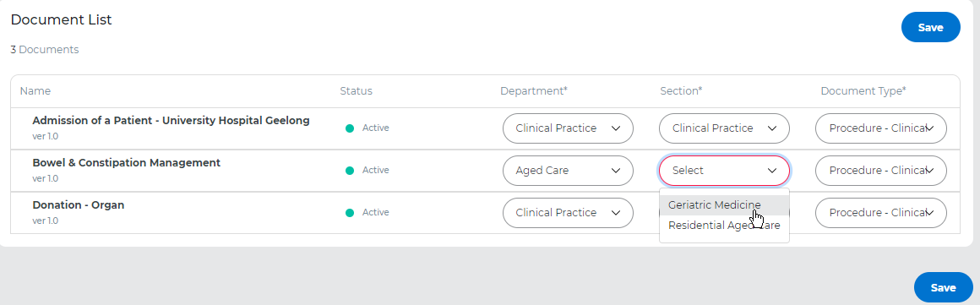Viewport: 980px width, 305px height.
Task: Open Bowel & Constipation Management document
Action: coord(126,163)
